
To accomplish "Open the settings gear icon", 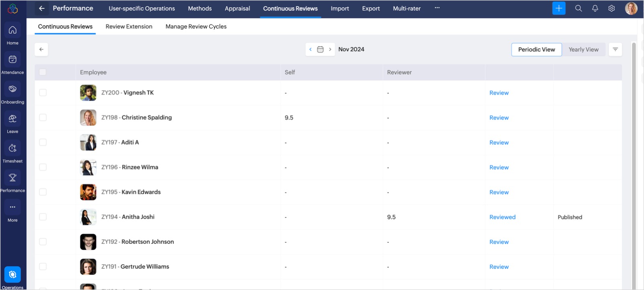I will (611, 8).
